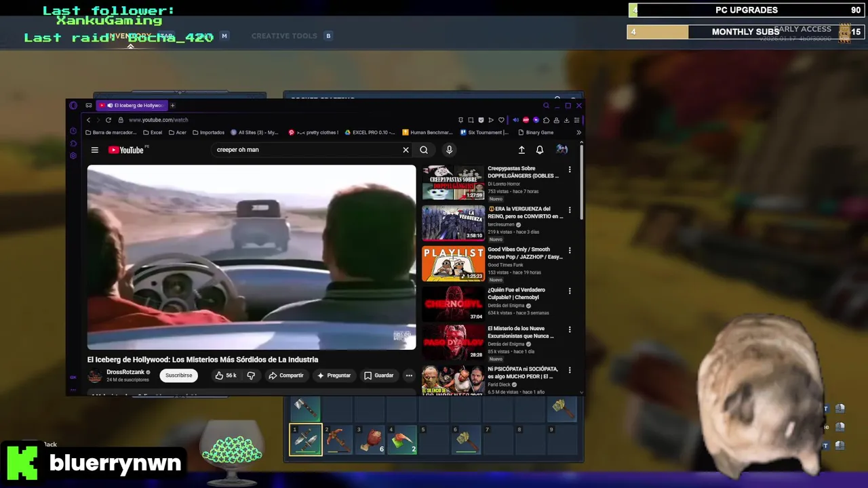Go back in the browser
868x488 pixels.
coord(88,120)
